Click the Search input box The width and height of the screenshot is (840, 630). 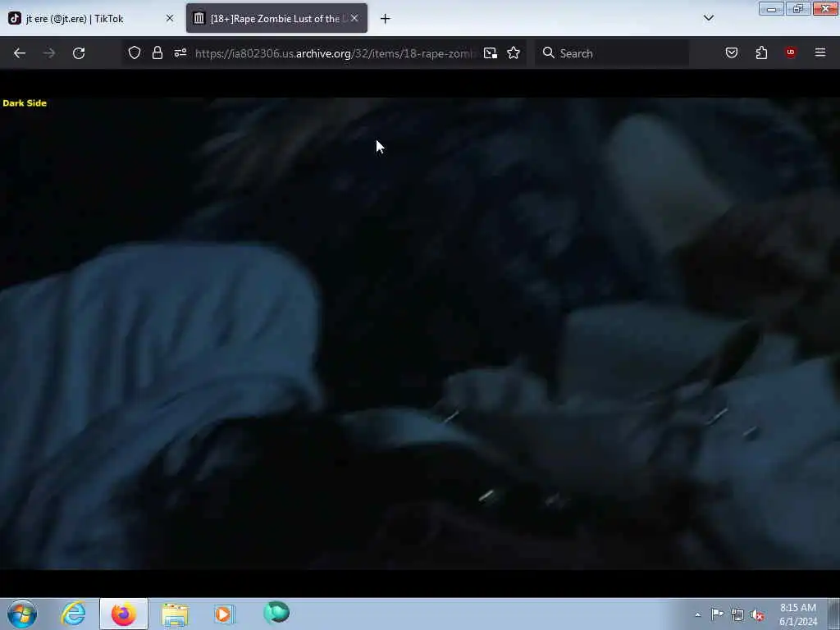pyautogui.click(x=612, y=53)
